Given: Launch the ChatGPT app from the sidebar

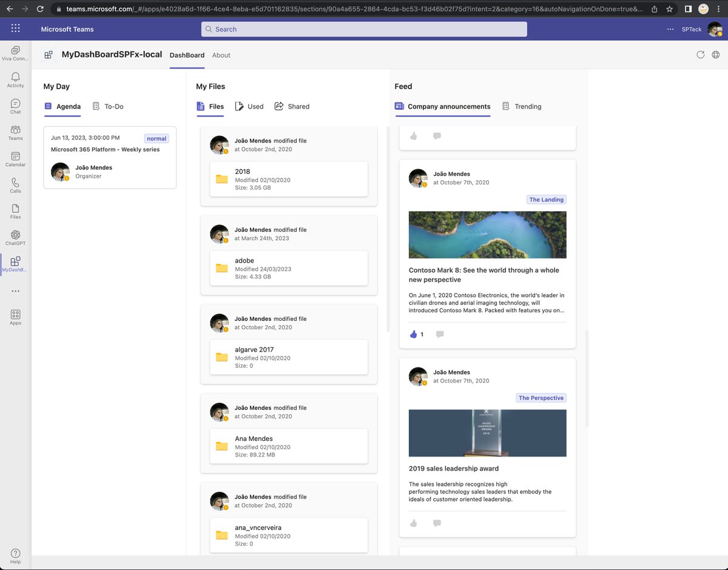Looking at the screenshot, I should (x=15, y=236).
